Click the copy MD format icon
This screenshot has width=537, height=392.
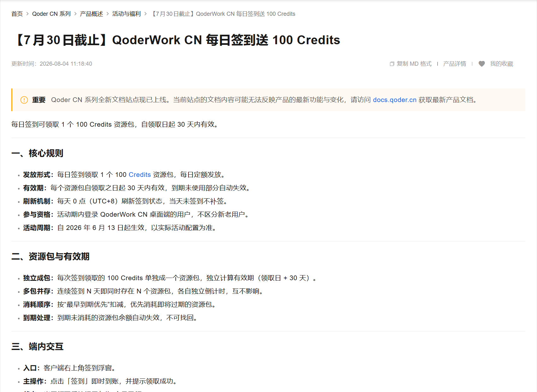(392, 64)
